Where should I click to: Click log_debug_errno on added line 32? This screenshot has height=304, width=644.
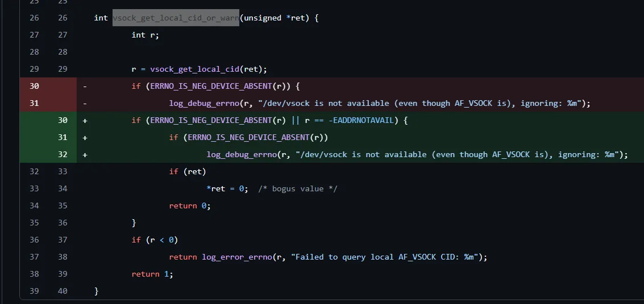pos(242,155)
